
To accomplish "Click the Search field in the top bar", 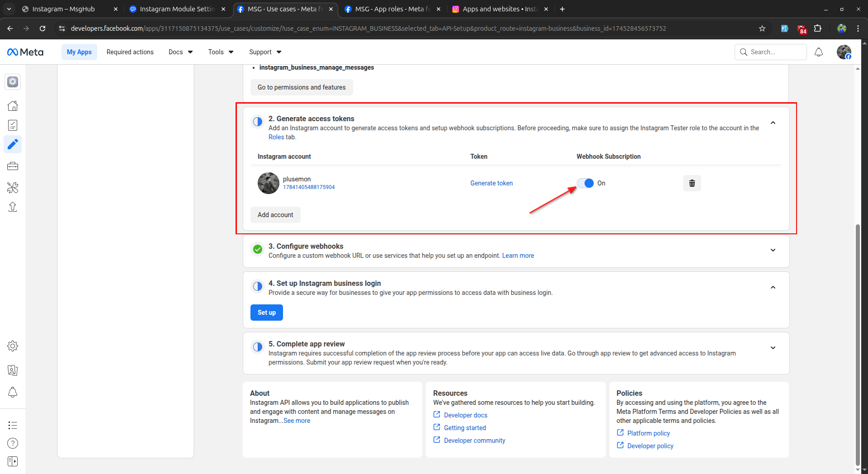I will coord(770,52).
